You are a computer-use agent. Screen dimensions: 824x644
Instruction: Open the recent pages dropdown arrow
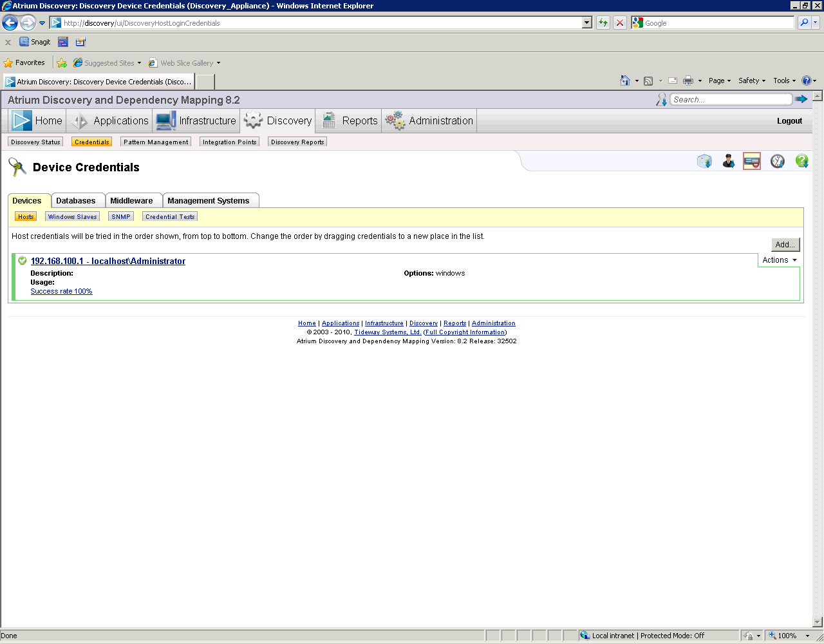point(42,23)
